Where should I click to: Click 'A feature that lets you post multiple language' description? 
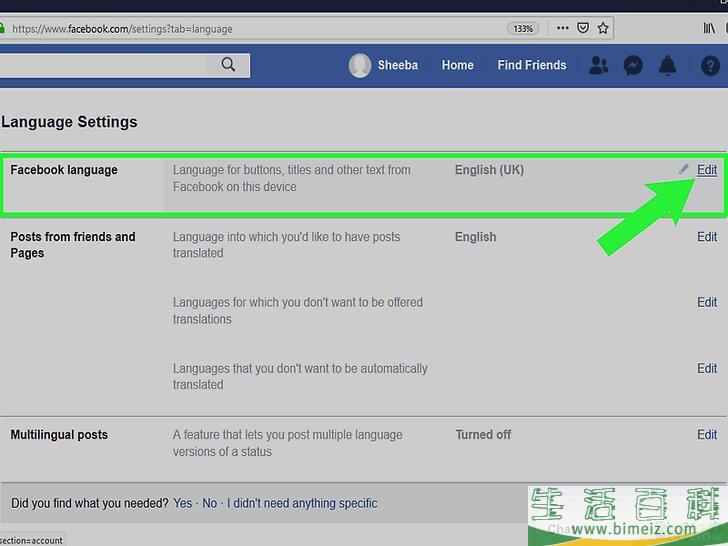tap(288, 443)
